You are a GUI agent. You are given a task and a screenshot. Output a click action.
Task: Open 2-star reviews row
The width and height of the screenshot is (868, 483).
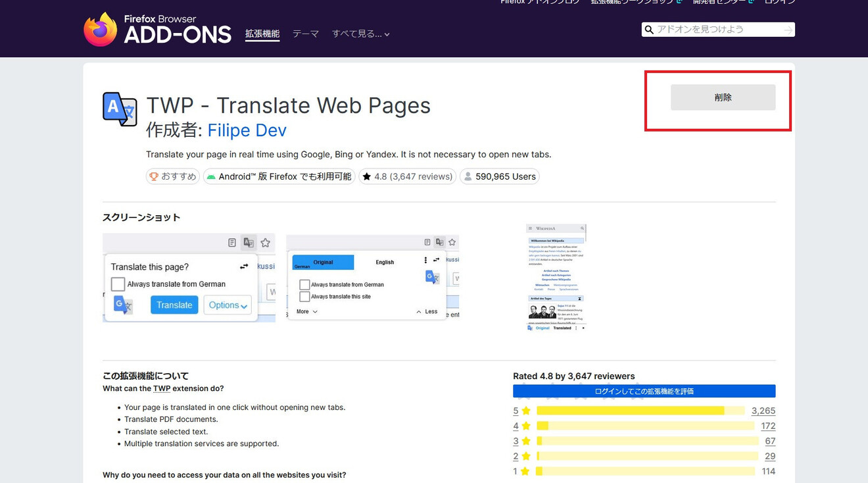[644, 456]
